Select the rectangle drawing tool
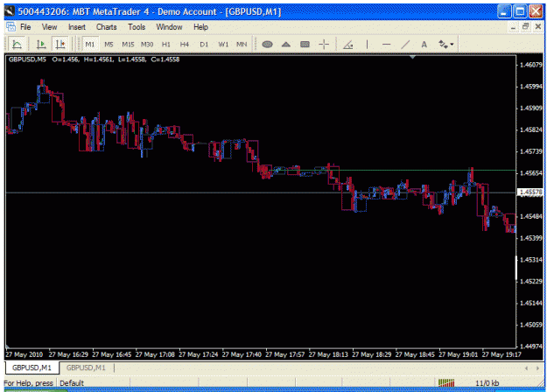Image resolution: width=547 pixels, height=392 pixels. pyautogui.click(x=305, y=45)
